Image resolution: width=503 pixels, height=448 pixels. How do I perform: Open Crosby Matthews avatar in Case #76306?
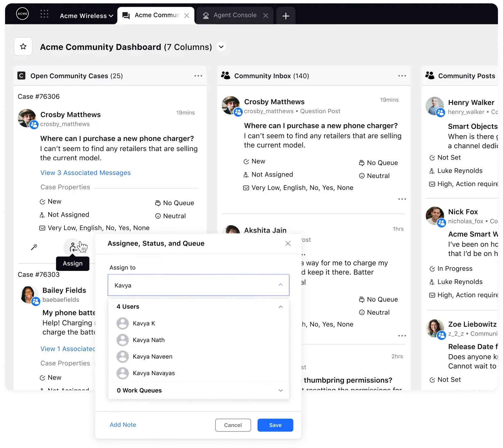coord(27,118)
